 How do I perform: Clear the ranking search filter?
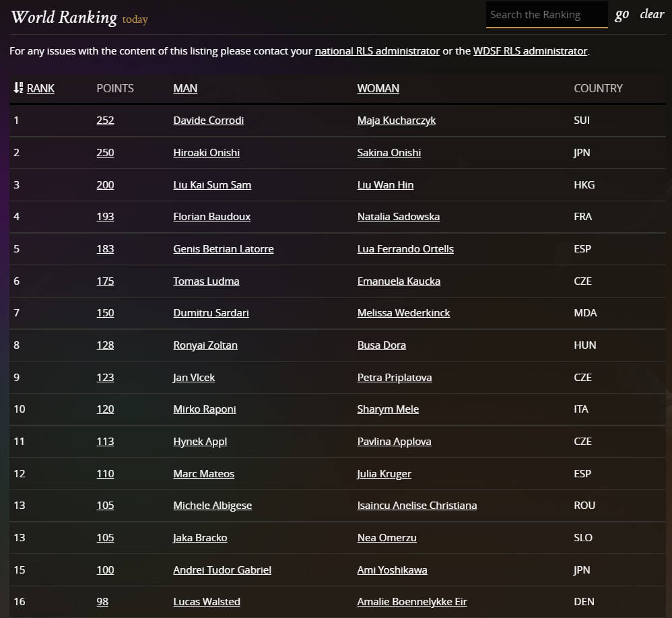coord(651,14)
